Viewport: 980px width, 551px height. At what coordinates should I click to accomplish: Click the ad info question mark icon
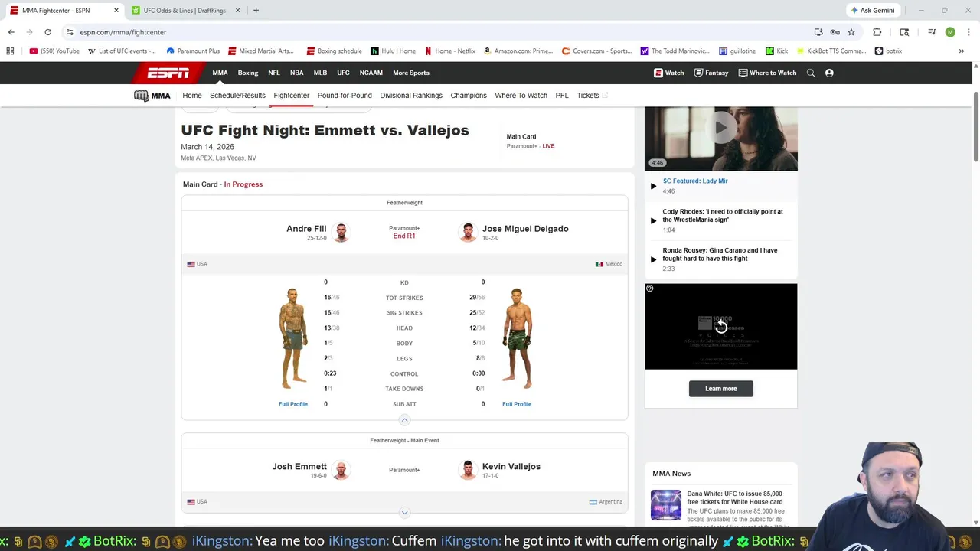pos(649,289)
